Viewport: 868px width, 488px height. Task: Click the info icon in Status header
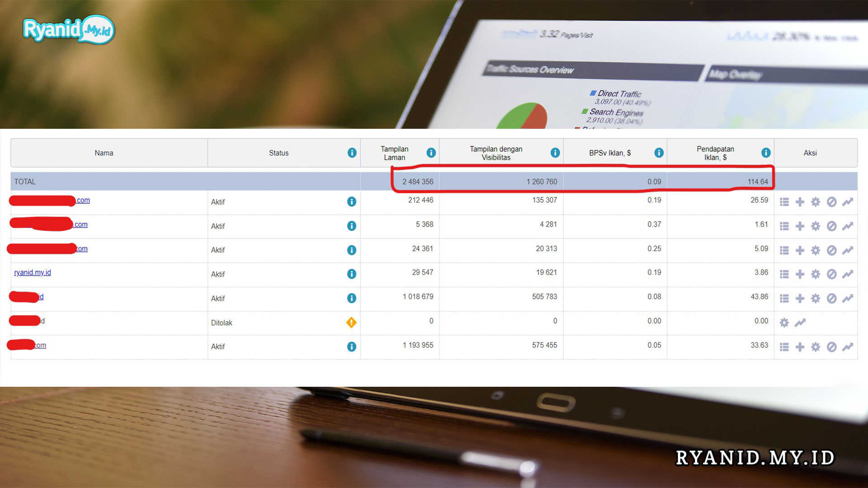(352, 153)
